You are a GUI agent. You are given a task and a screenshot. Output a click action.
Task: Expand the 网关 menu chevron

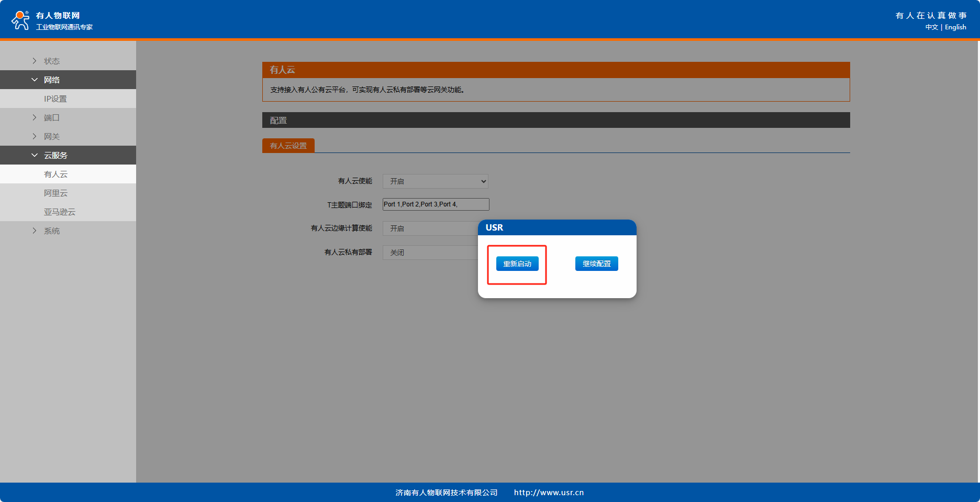(35, 136)
